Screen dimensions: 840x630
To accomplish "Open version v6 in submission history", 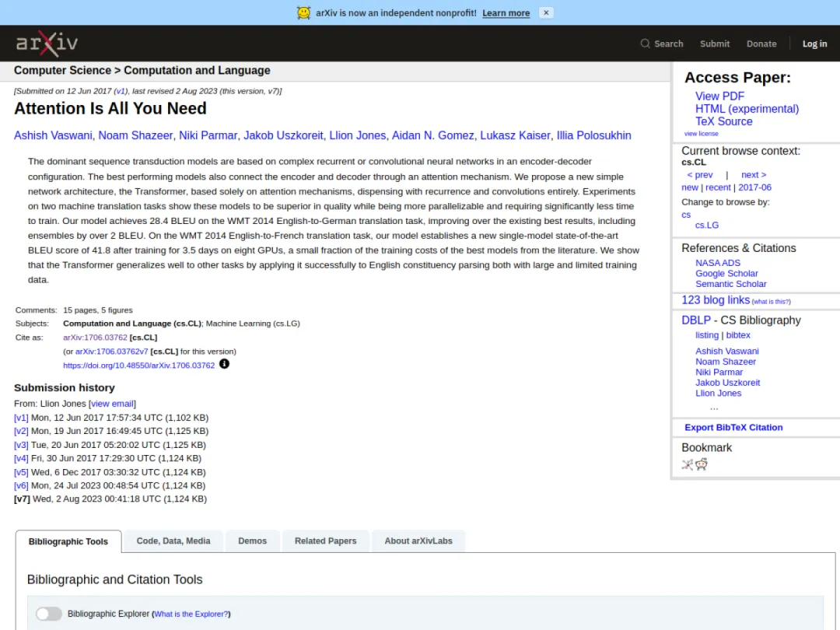I will click(21, 486).
